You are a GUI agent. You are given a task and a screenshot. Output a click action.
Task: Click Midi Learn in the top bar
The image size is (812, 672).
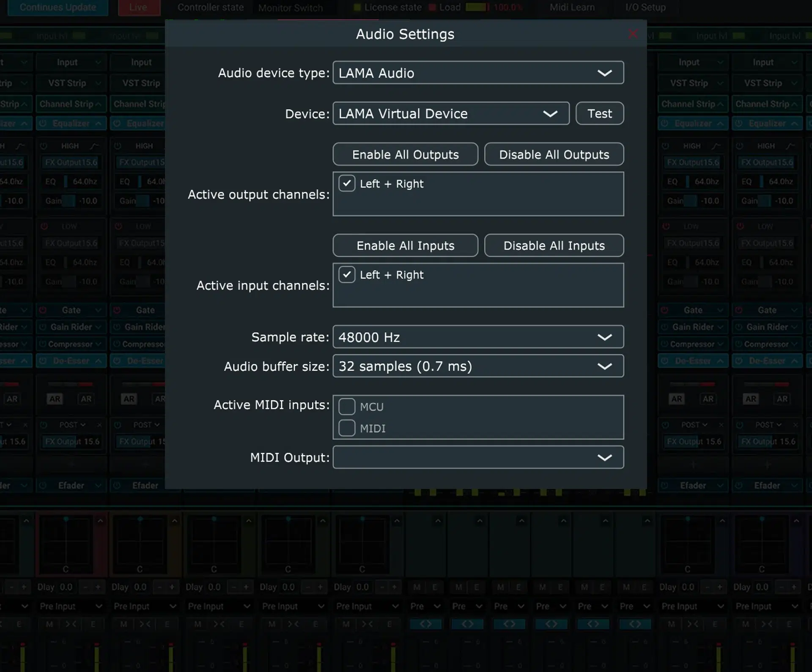click(572, 7)
